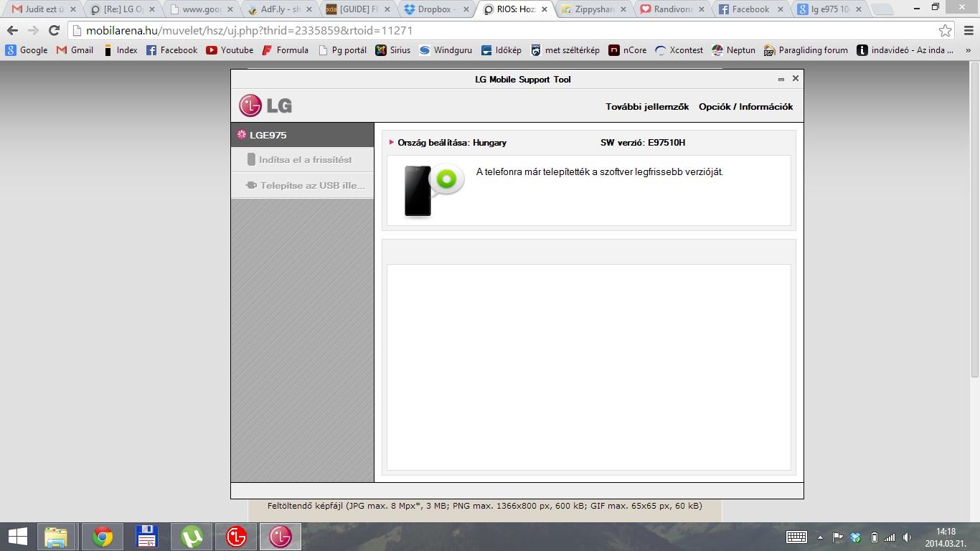Close the RIOS: Hozzászólás tab

click(x=545, y=9)
